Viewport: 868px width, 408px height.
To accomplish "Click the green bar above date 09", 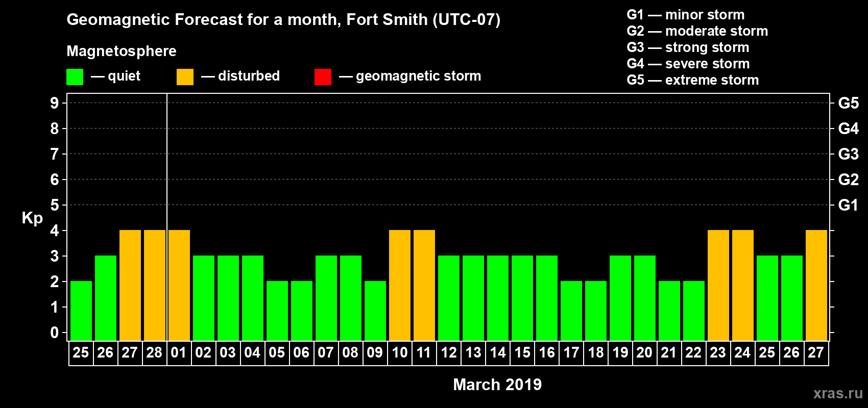I will coord(375,311).
